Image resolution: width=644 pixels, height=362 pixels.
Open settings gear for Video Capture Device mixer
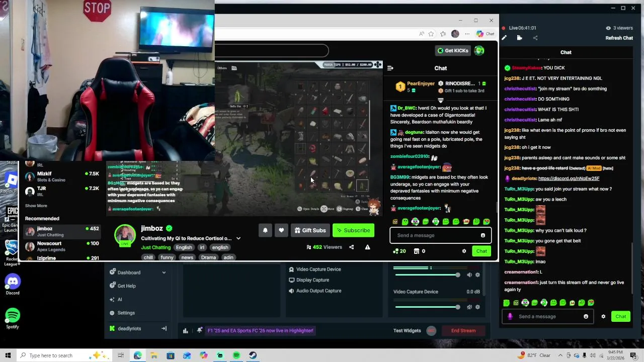tap(477, 307)
